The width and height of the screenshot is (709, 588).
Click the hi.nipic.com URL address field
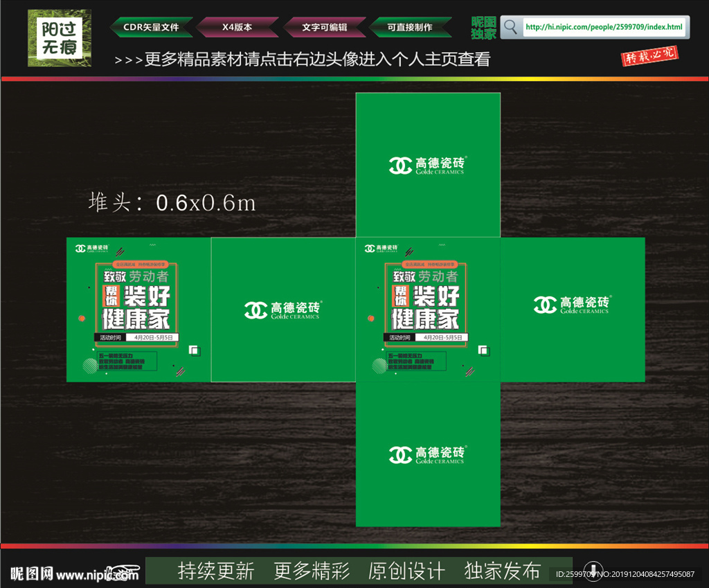(604, 27)
